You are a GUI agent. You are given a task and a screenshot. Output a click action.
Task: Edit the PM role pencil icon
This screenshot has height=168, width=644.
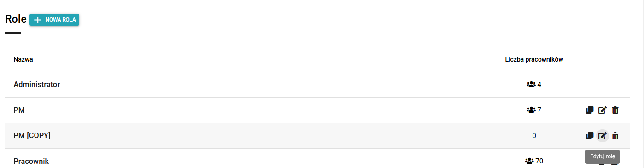click(603, 110)
